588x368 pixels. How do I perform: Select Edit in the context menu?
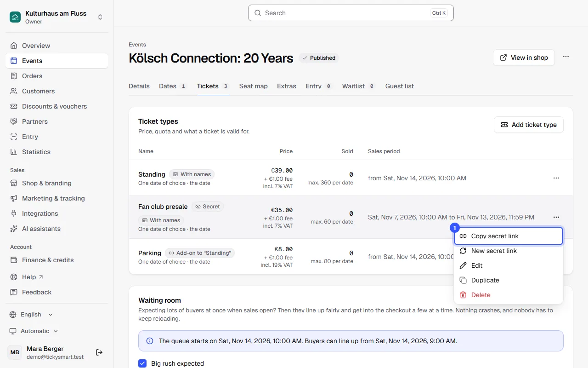509,265
